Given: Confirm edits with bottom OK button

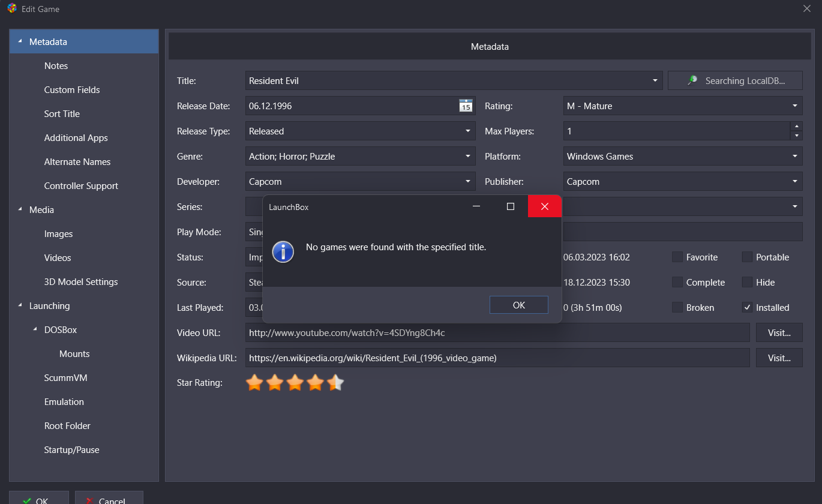Looking at the screenshot, I should click(x=39, y=498).
